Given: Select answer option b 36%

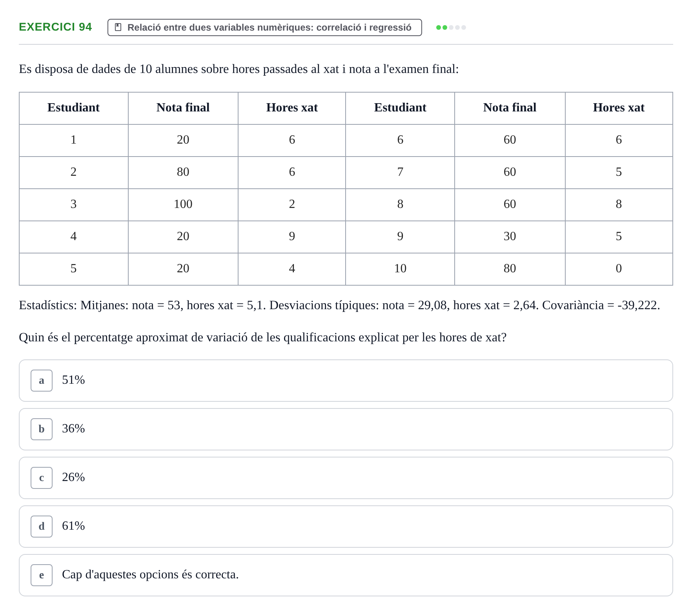Looking at the screenshot, I should point(346,429).
